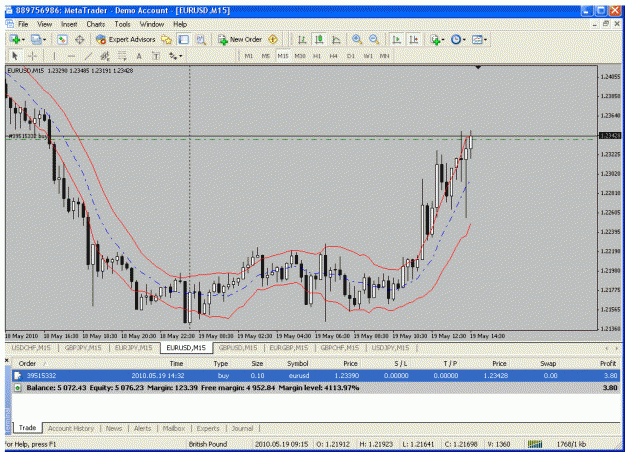625x452 pixels.
Task: Select the Horizontal Line tool
Action: tap(71, 56)
